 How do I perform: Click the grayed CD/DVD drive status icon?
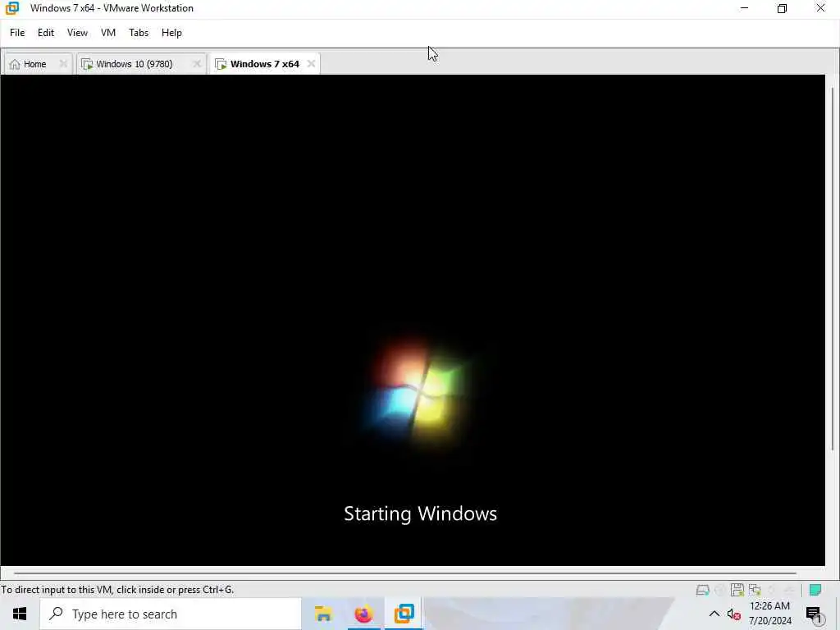720,590
